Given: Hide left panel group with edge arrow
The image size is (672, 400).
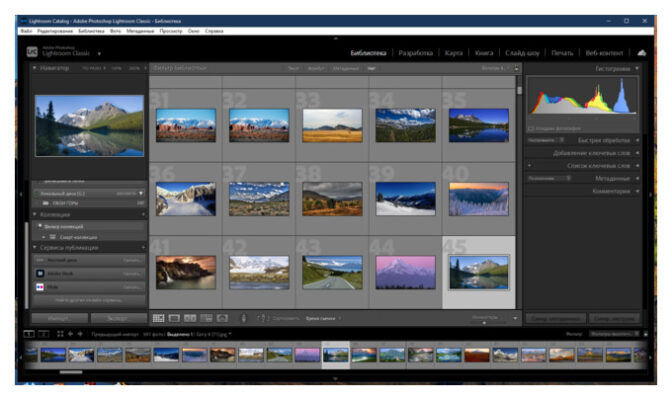Looking at the screenshot, I should point(21,194).
